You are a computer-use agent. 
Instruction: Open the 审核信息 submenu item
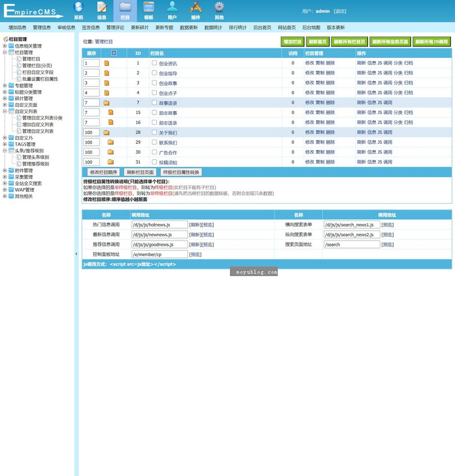pyautogui.click(x=67, y=27)
